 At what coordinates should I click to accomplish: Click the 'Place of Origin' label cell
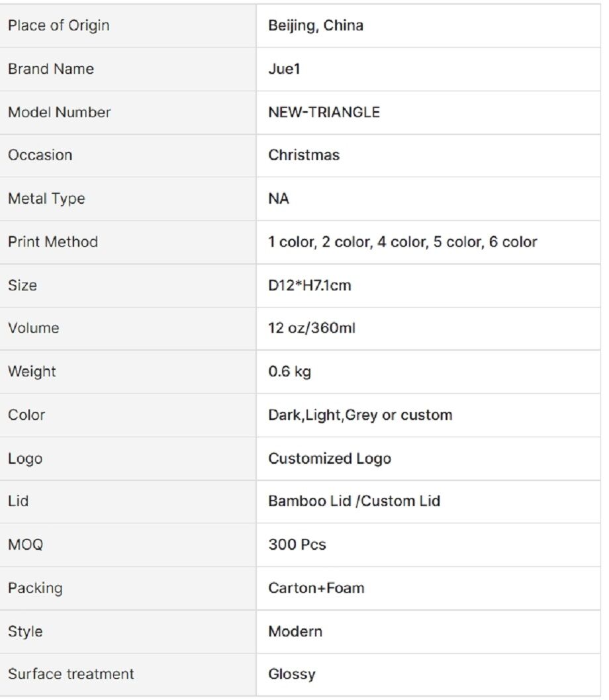point(58,26)
